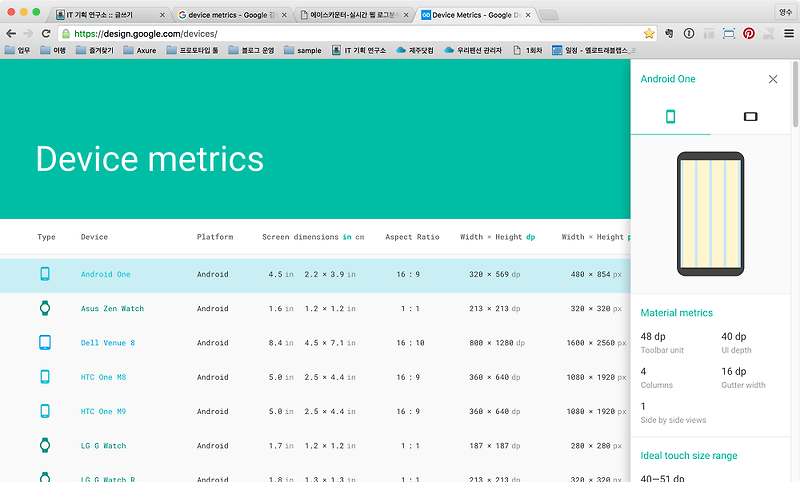Viewport: 800px width, 482px height.
Task: Open HTC One M9 device link
Action: [103, 411]
